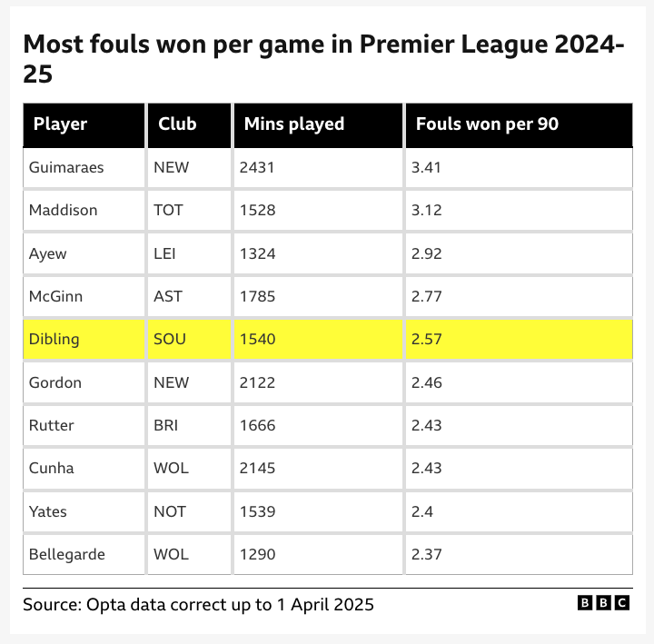Image resolution: width=654 pixels, height=644 pixels.
Task: Select the Bellegarde player cell
Action: (x=67, y=554)
